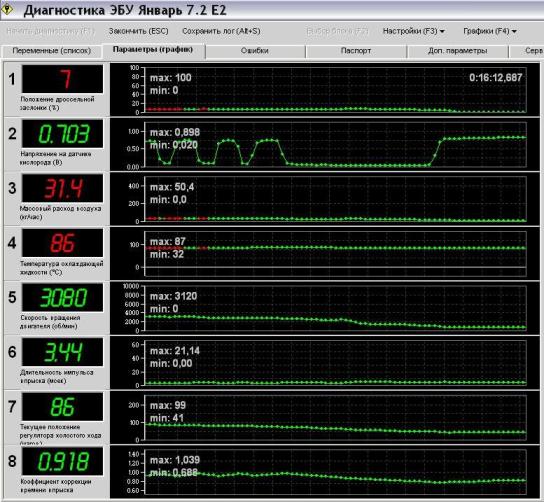This screenshot has height=502, width=544.
Task: Click the app icon in the title bar
Action: click(x=8, y=9)
